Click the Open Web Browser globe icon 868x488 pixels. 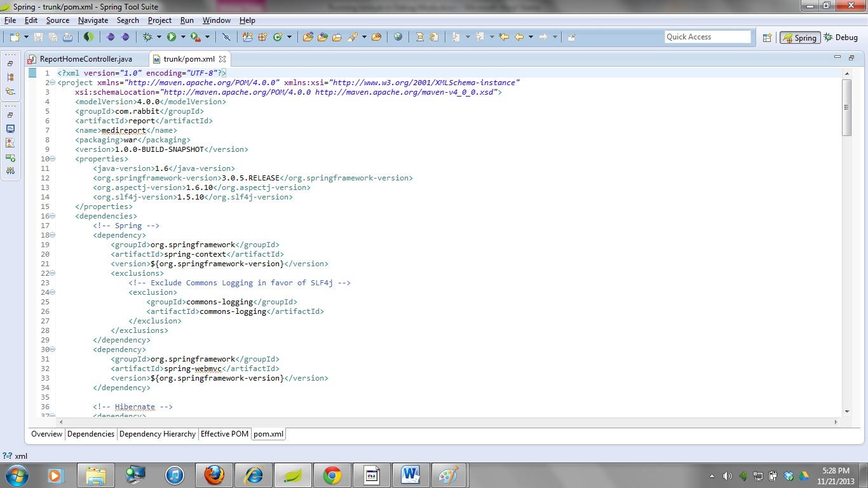[398, 37]
